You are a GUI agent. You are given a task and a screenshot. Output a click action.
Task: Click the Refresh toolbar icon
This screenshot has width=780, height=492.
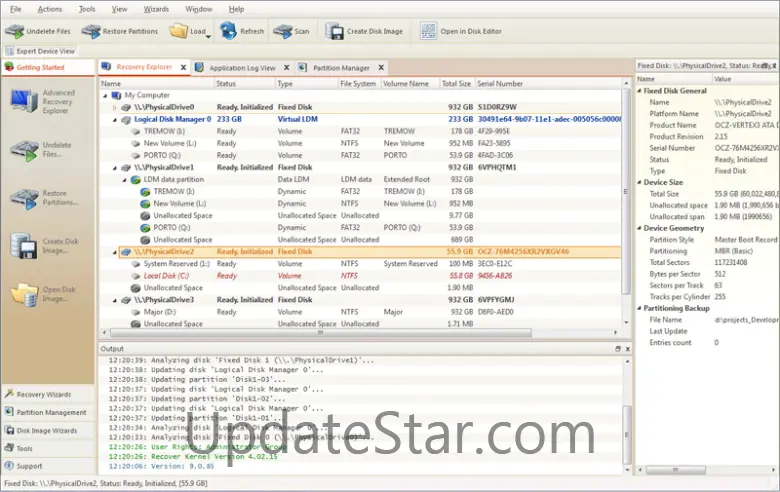point(228,31)
